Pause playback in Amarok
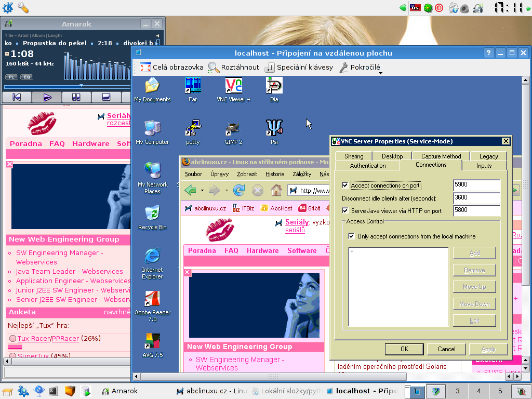The height and width of the screenshot is (399, 532). (76, 97)
